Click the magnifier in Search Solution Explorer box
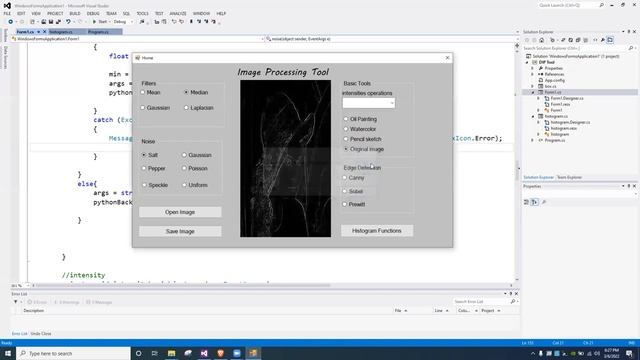The image size is (640, 360). 631,48
